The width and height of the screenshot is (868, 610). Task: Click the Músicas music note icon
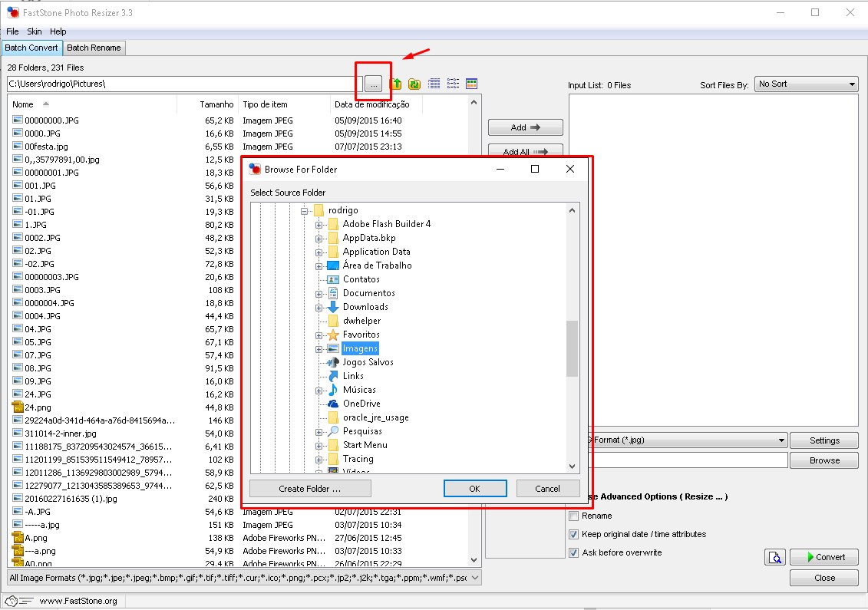coord(333,390)
